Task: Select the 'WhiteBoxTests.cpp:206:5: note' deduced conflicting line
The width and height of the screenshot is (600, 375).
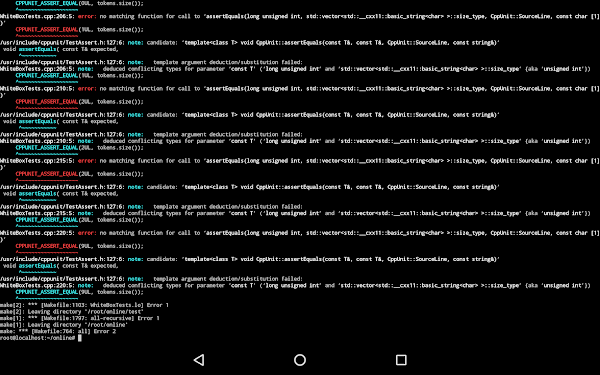Action: tap(295, 69)
